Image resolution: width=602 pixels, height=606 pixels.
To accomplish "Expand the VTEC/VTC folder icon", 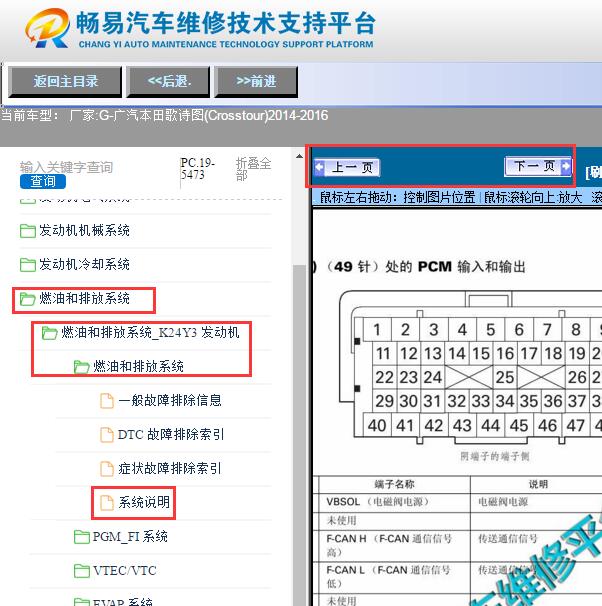I will click(x=82, y=571).
